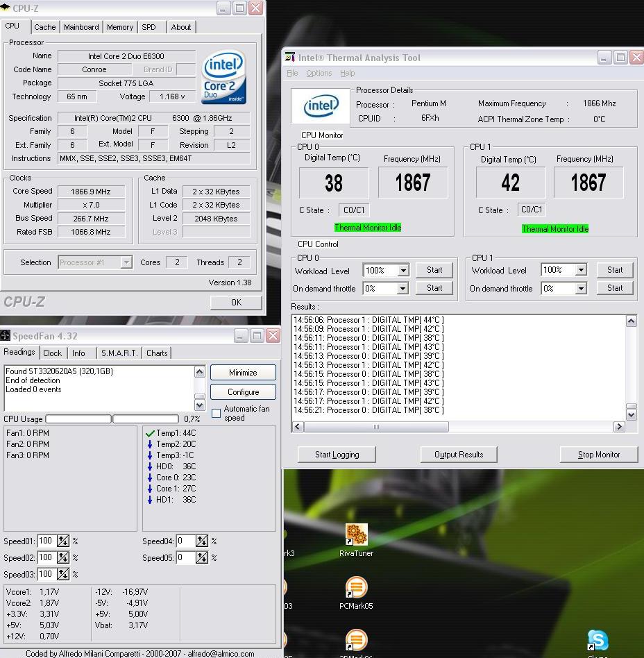Click the Speed01 value input field

(x=47, y=541)
